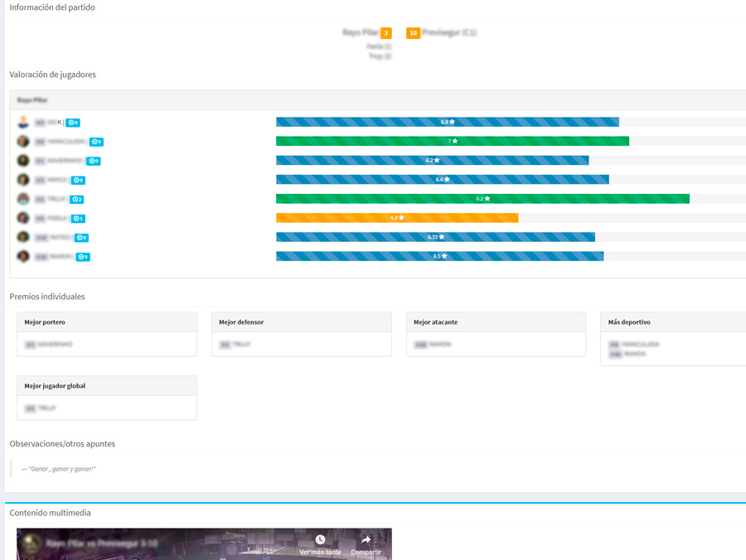This screenshot has height=560, width=746.
Task: Click the Compartir share arrow icon
Action: pos(366,540)
